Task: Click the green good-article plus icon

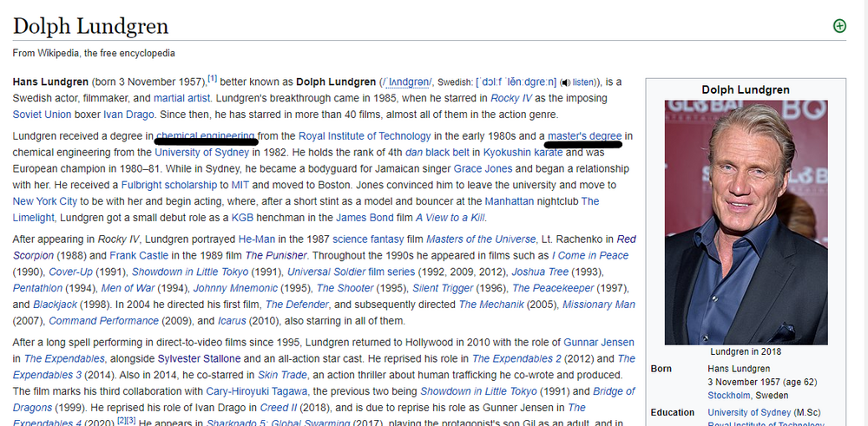Action: [839, 26]
